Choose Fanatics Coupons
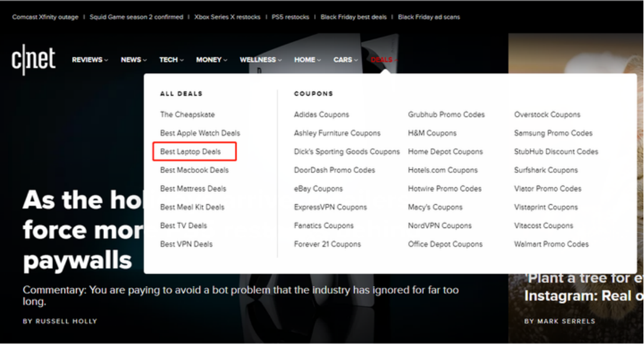This screenshot has width=644, height=349. click(324, 226)
